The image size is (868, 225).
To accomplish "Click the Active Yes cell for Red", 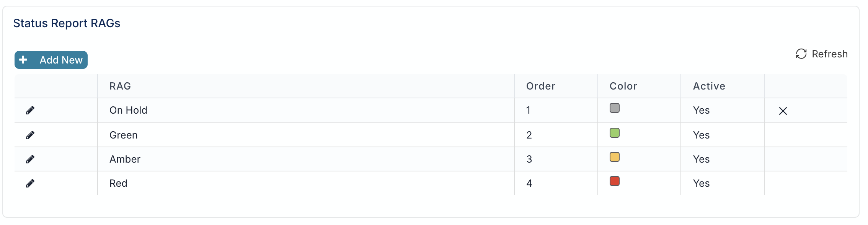I will pyautogui.click(x=723, y=183).
